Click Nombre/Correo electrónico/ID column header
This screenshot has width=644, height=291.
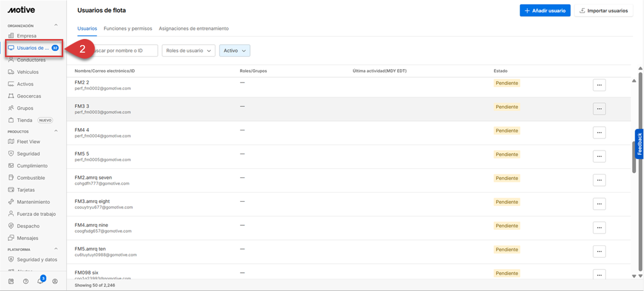click(x=105, y=71)
